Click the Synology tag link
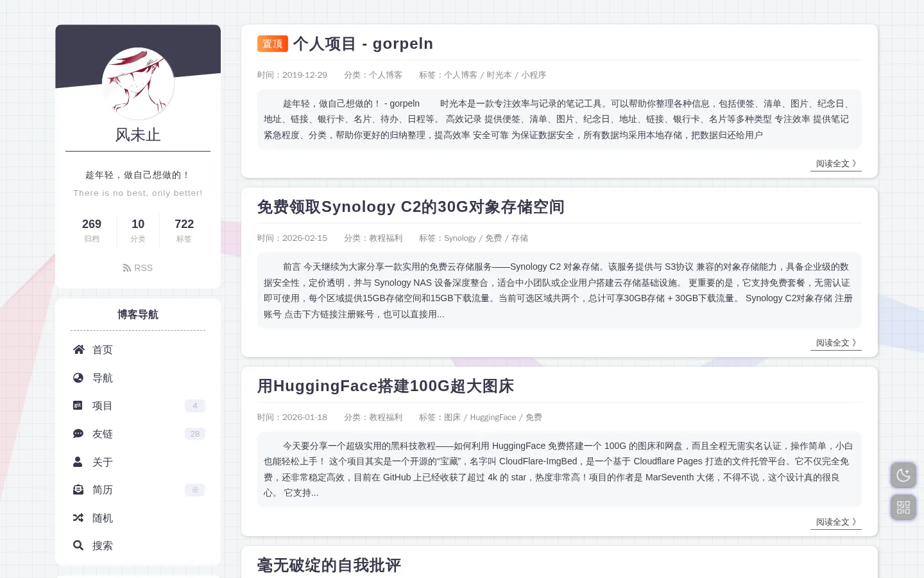Screen dimensions: 924x578 coord(460,238)
